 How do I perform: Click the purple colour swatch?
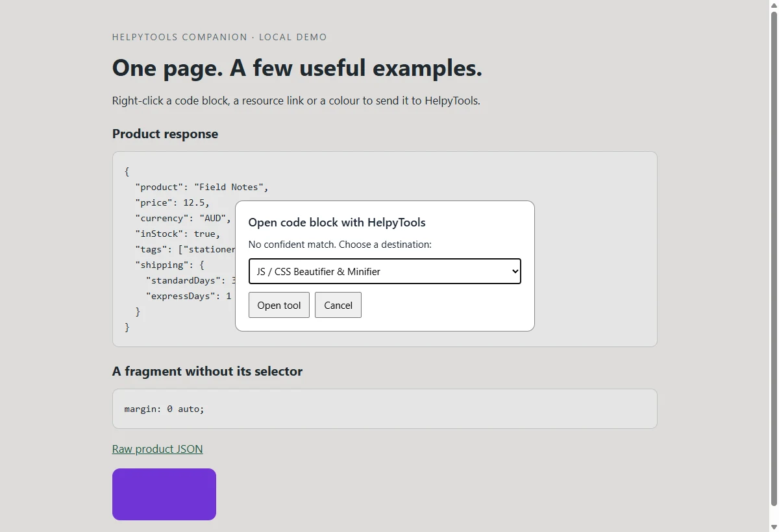point(164,494)
